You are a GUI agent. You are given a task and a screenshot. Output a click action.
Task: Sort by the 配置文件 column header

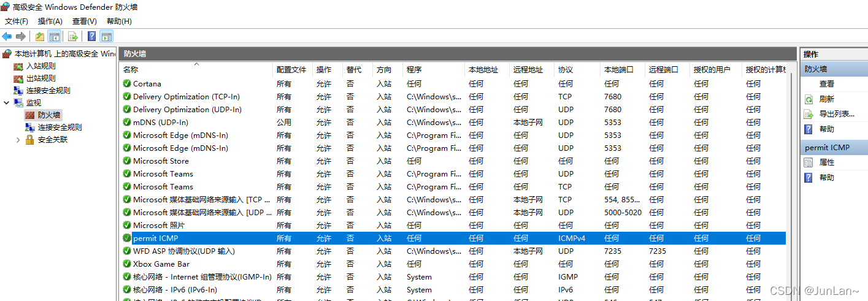[293, 70]
